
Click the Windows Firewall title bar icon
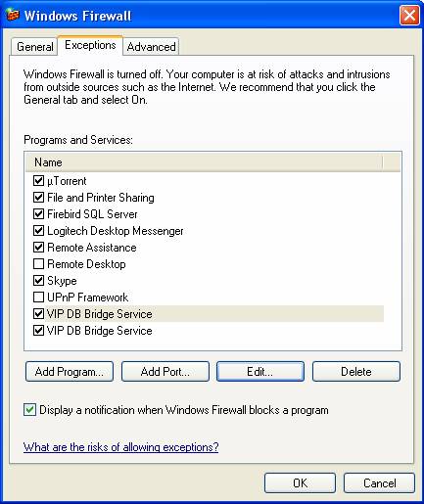click(x=13, y=16)
